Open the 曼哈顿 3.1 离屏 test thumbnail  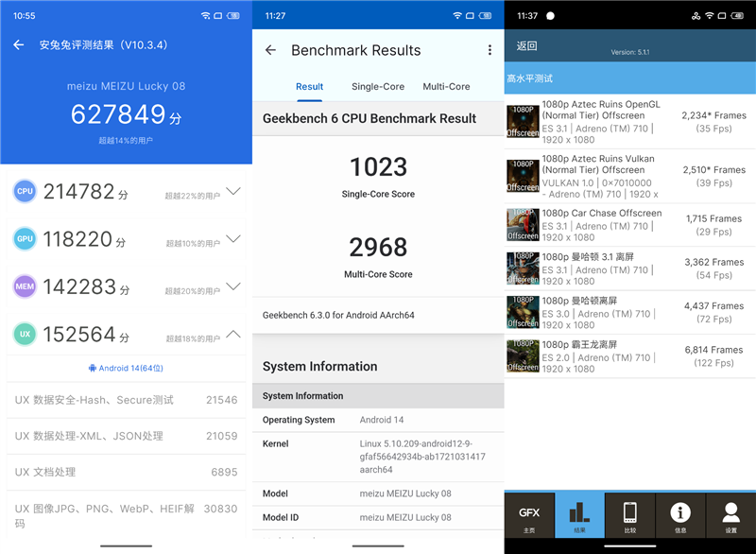524,268
